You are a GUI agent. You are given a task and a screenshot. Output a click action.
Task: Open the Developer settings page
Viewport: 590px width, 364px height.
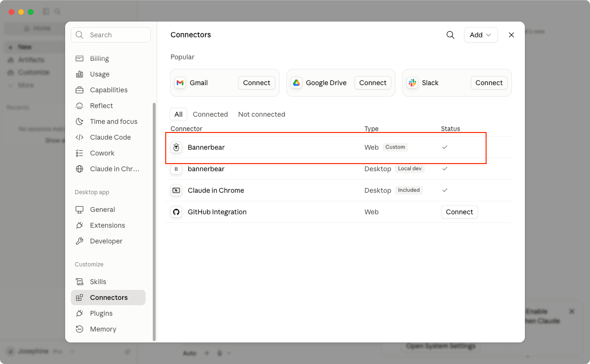[x=108, y=241]
